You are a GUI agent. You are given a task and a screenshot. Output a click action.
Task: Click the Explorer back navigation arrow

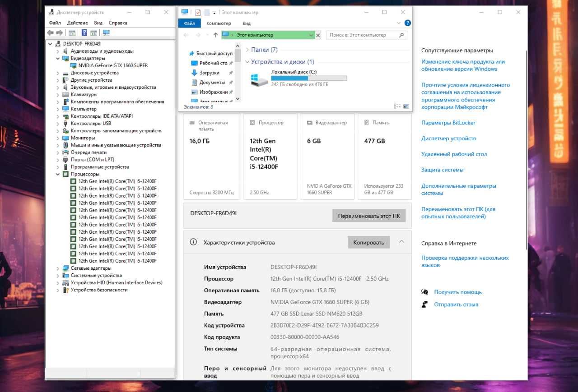pos(186,35)
